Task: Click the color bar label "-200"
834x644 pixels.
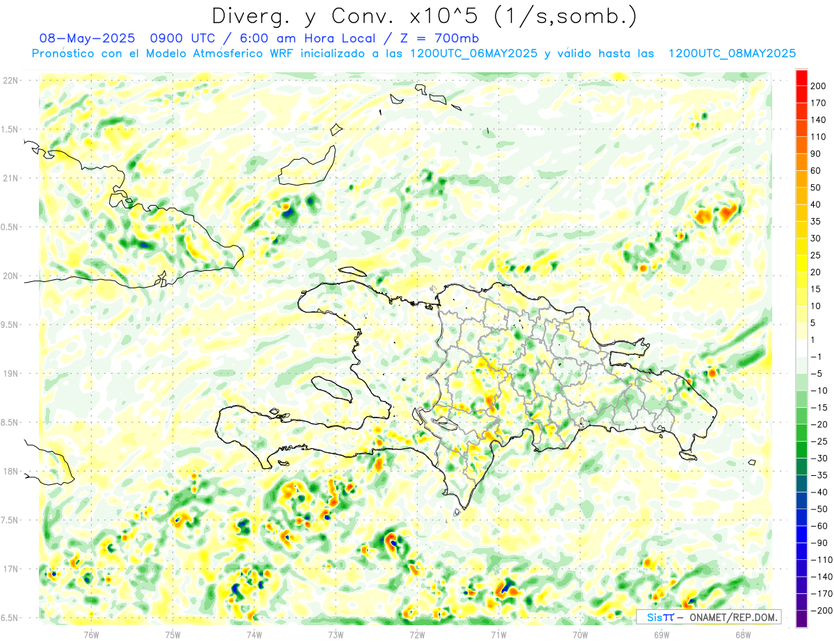Action: [821, 611]
